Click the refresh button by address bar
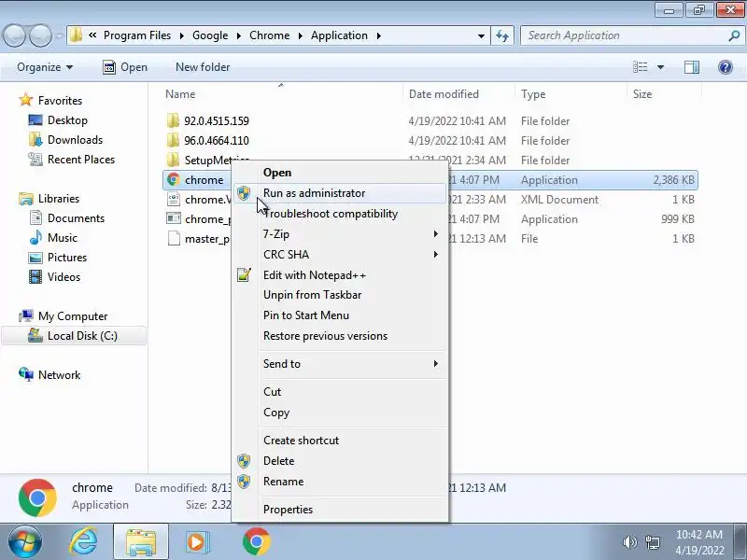The width and height of the screenshot is (747, 560). 502,35
